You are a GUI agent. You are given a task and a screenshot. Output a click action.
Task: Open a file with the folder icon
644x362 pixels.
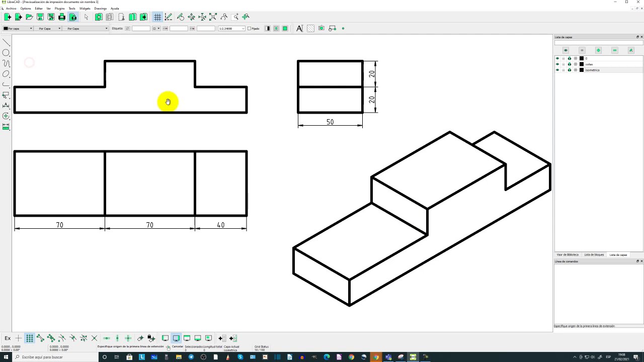click(29, 17)
